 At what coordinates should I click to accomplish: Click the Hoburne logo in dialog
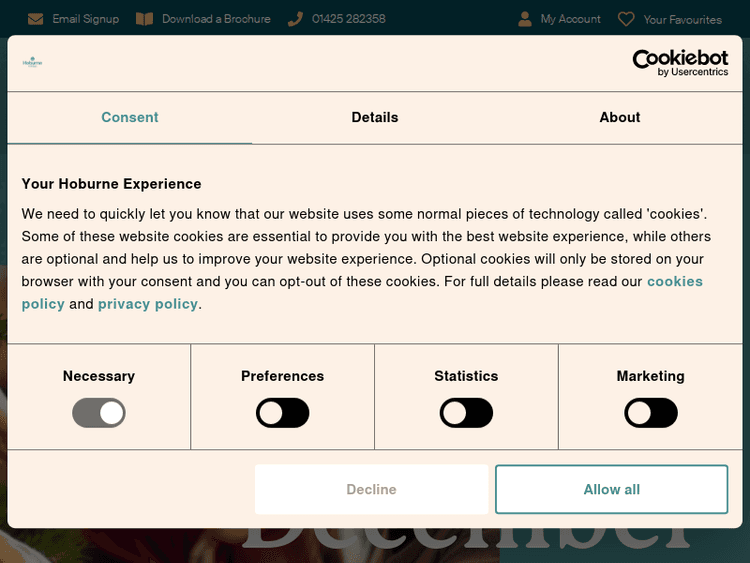click(x=33, y=62)
